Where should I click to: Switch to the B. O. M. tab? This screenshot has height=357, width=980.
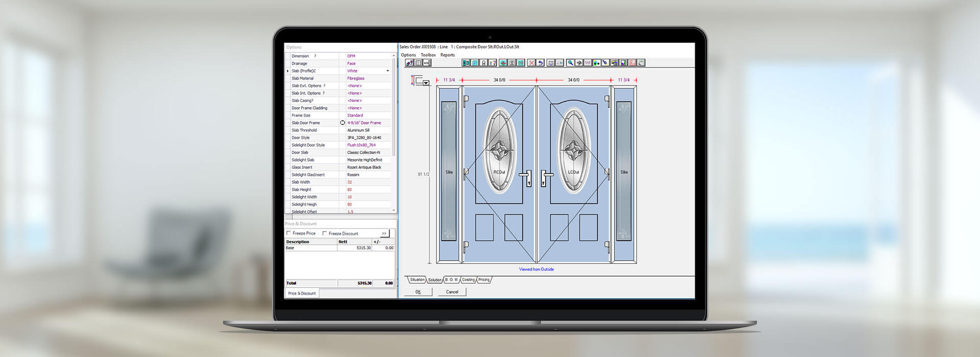pos(451,280)
